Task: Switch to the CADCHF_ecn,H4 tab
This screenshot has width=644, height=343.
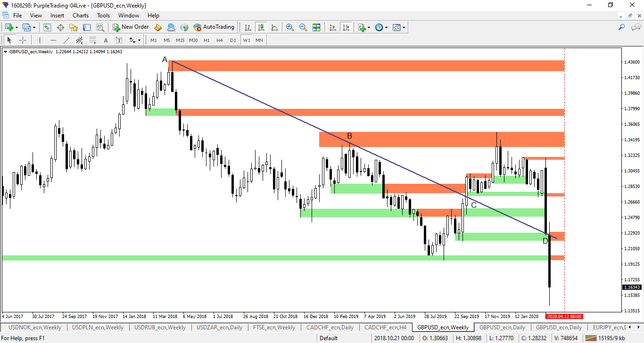Action: point(385,327)
